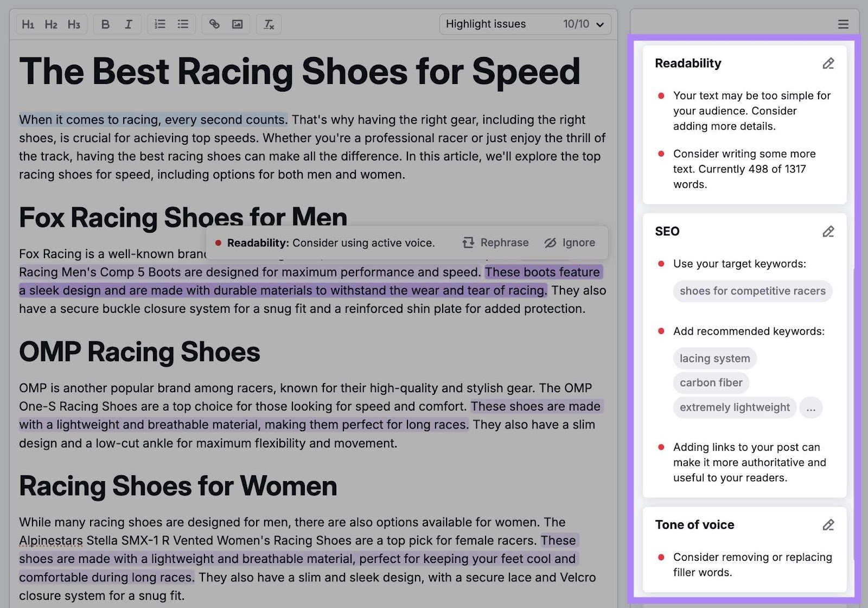The width and height of the screenshot is (868, 608).
Task: Select the shoes for competitive racers keyword
Action: pos(752,291)
